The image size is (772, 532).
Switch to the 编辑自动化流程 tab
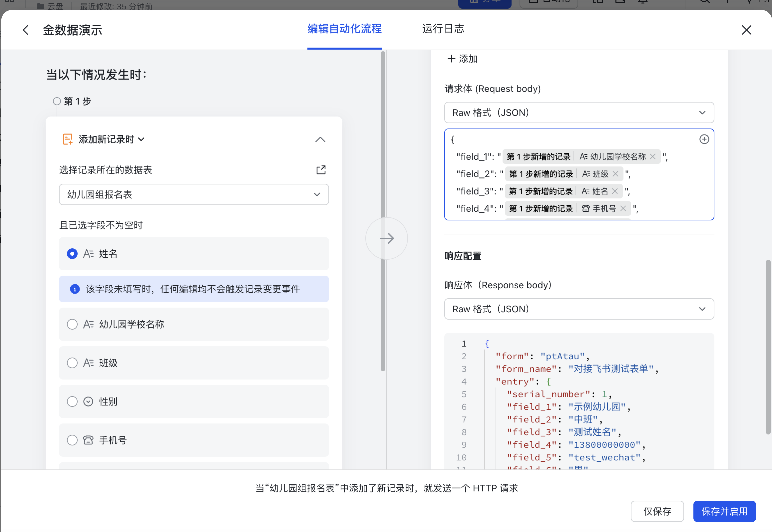[344, 29]
